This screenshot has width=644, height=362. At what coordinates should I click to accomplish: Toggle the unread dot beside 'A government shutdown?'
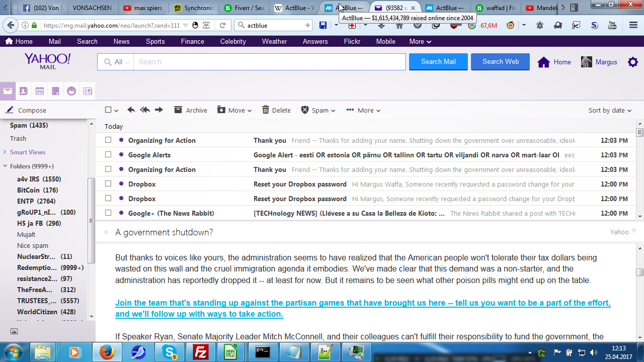(106, 232)
